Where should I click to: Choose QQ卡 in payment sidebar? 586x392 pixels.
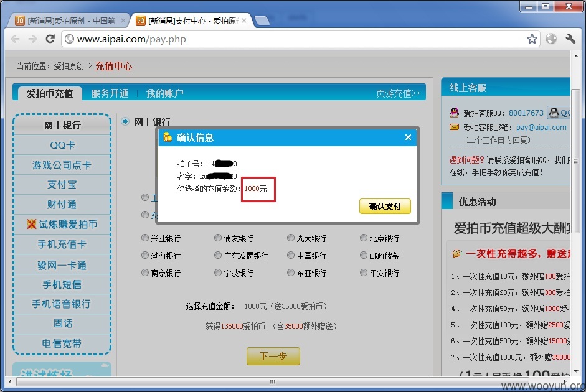[x=62, y=145]
